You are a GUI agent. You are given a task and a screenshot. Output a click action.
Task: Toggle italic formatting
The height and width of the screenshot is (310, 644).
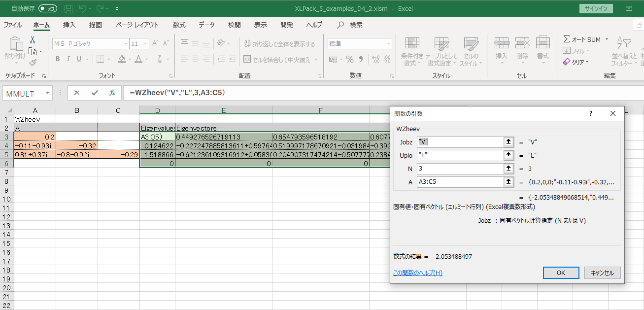click(68, 59)
